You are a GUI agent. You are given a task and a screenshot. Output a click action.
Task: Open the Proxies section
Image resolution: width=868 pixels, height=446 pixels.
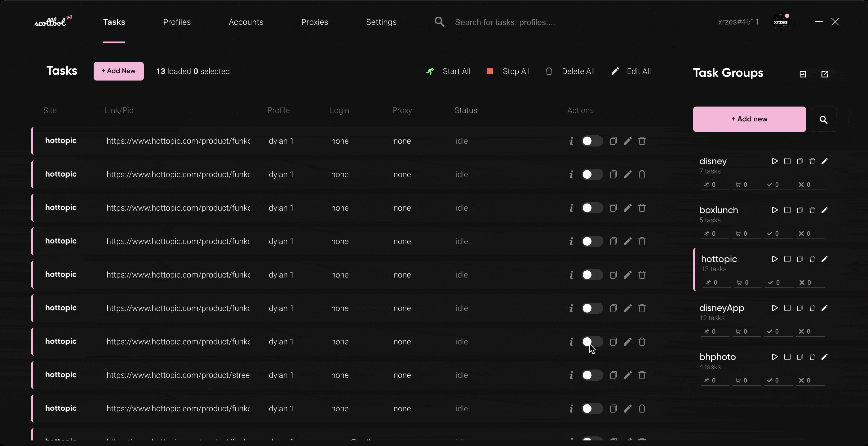(314, 22)
